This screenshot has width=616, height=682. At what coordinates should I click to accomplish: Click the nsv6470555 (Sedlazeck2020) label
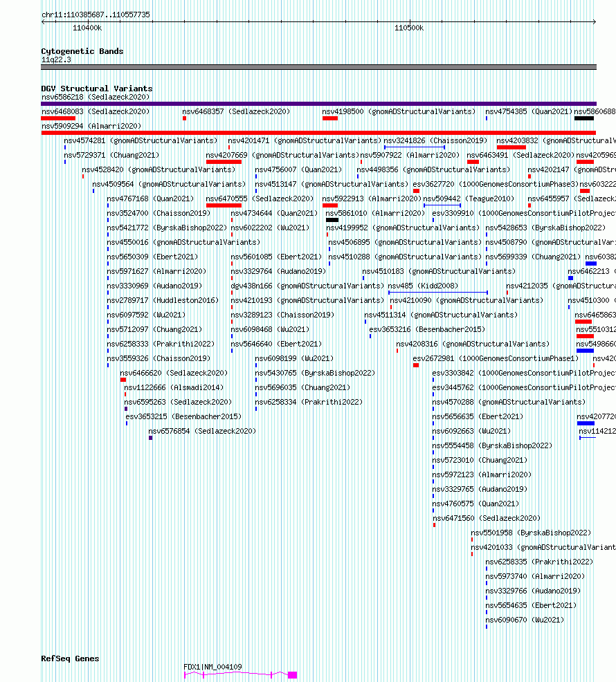pos(260,199)
